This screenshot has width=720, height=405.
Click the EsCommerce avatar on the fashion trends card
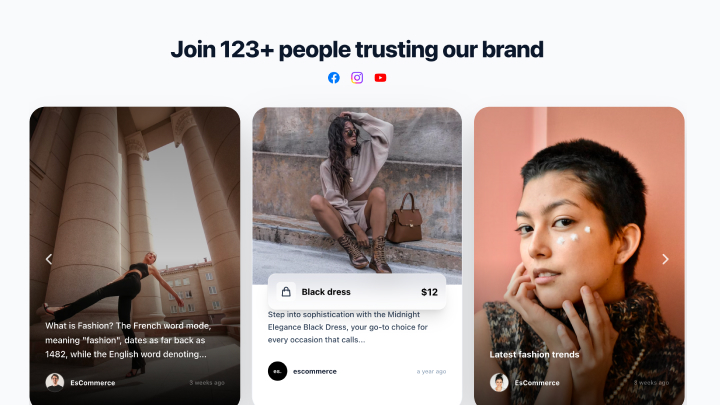pos(499,382)
